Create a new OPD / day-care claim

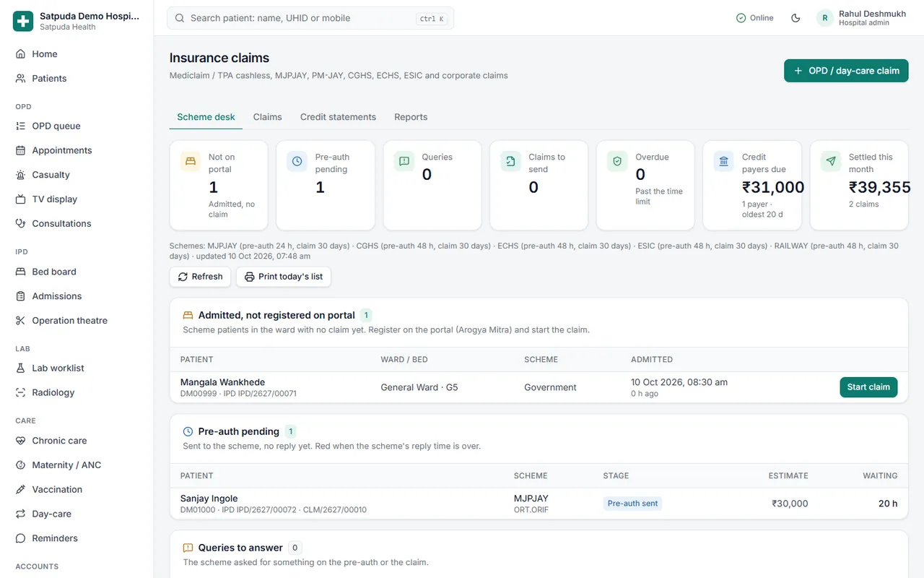tap(846, 71)
